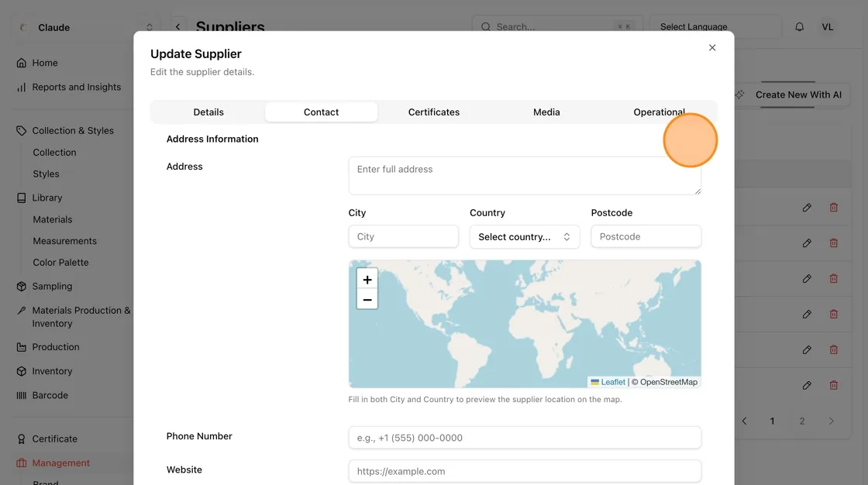Click the Collection & Styles tag icon
Screen dimensions: 868x485
tap(22, 131)
